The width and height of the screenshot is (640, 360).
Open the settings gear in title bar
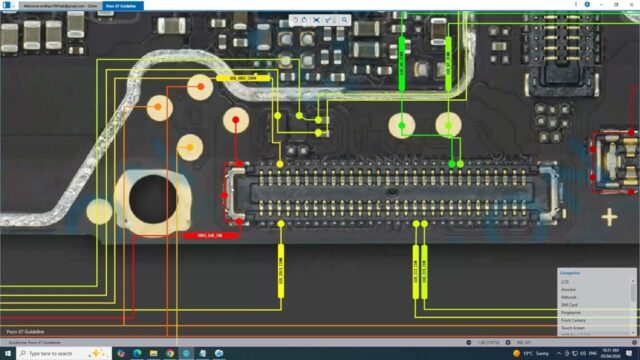[x=587, y=4]
